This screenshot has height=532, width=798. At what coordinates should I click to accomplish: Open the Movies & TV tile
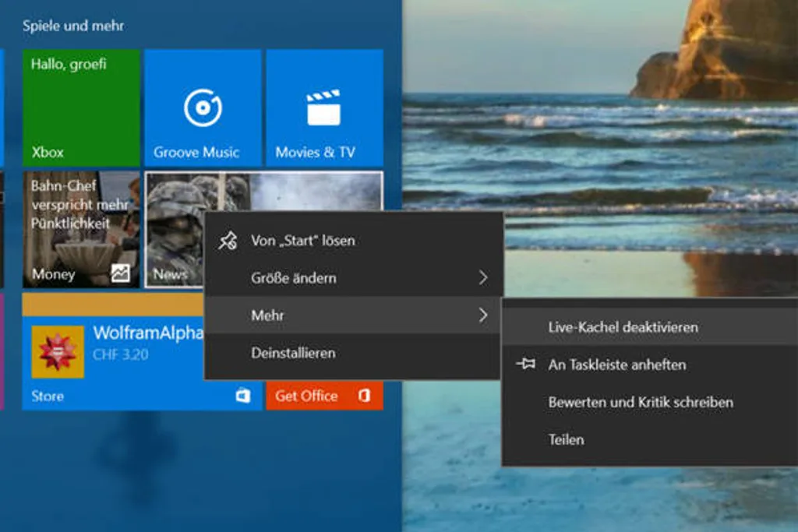coord(325,107)
